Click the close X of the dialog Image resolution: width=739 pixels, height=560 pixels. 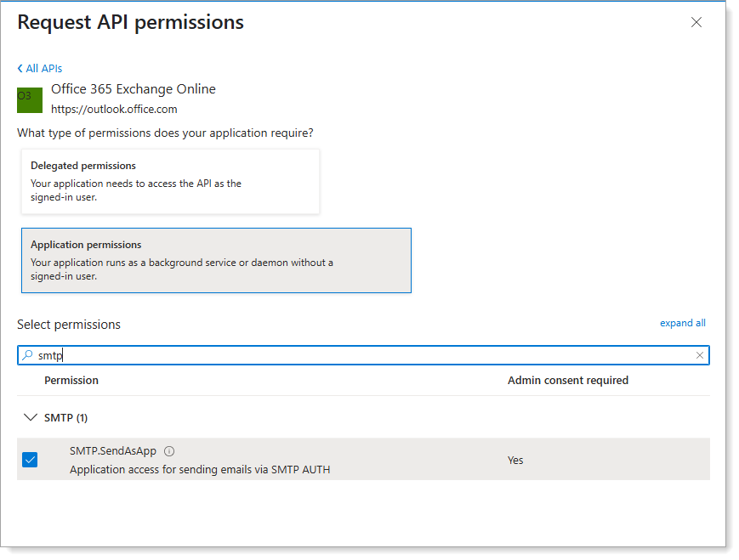coord(696,22)
